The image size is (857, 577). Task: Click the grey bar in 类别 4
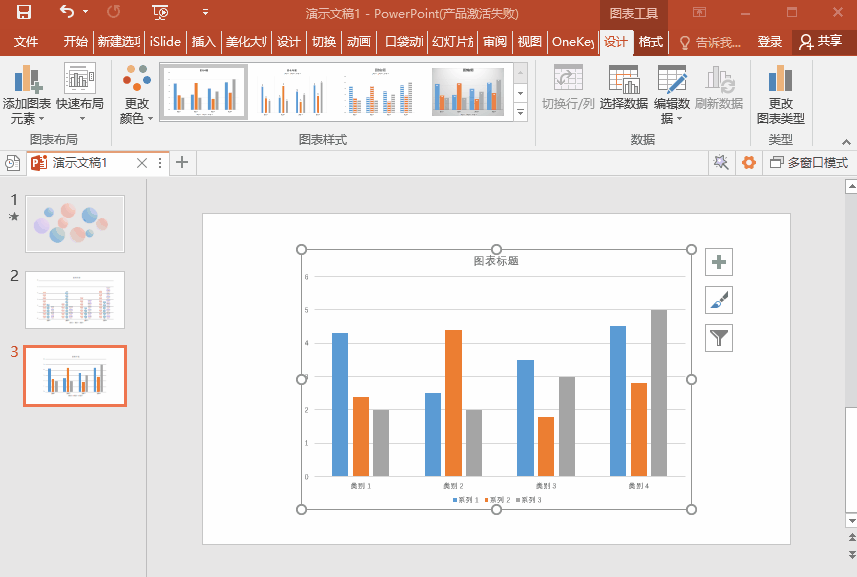click(659, 393)
